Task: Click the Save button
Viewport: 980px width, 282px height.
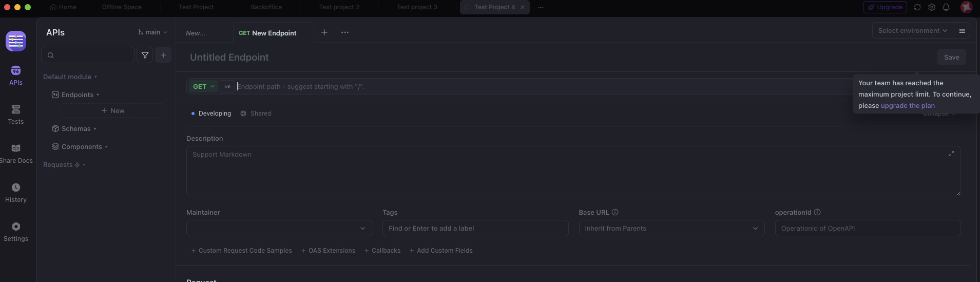Action: (951, 58)
